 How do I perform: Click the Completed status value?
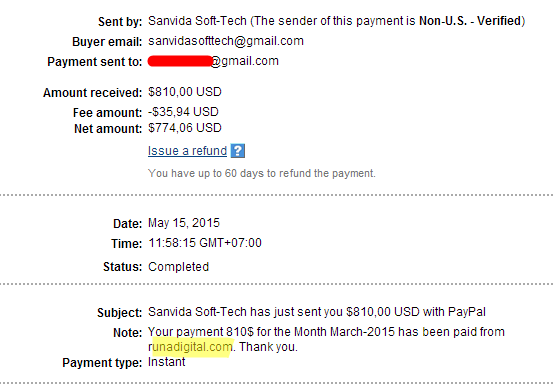pyautogui.click(x=178, y=267)
